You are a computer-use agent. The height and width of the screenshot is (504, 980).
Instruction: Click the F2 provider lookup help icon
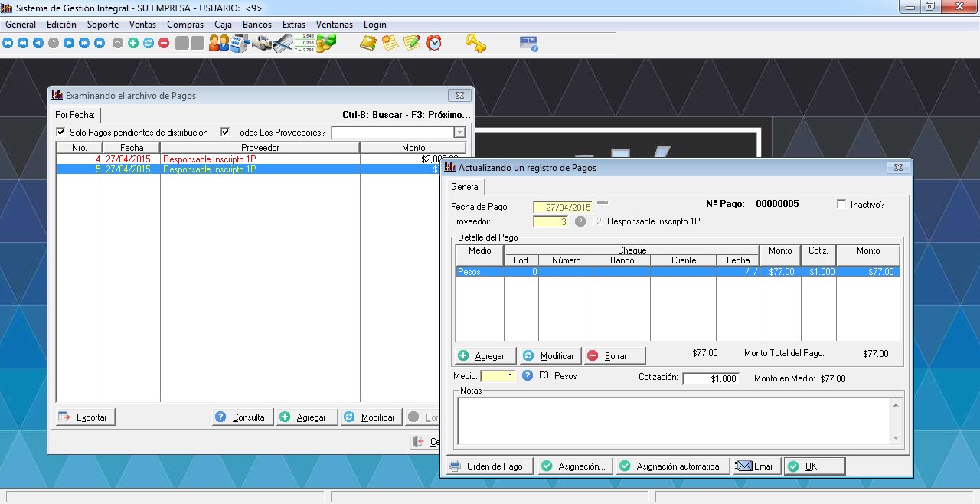coord(580,221)
